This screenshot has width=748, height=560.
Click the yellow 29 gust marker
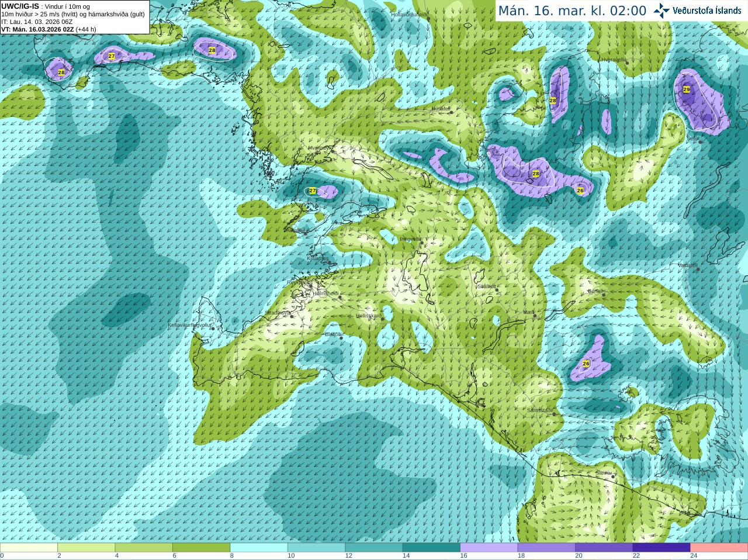(x=687, y=89)
